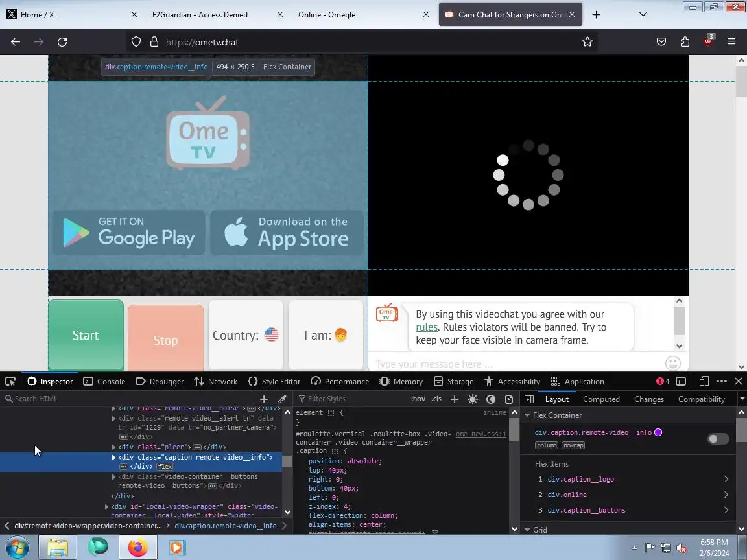
Task: Open uBlock Origin extension showing badge 3
Action: [708, 41]
